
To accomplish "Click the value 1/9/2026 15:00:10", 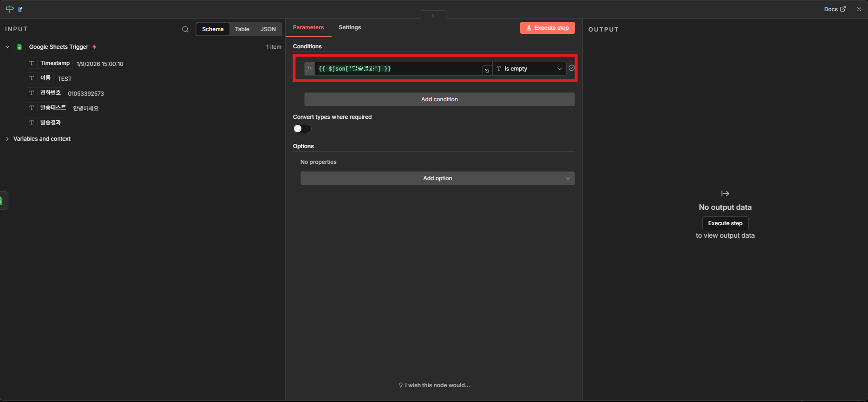I will click(x=100, y=64).
